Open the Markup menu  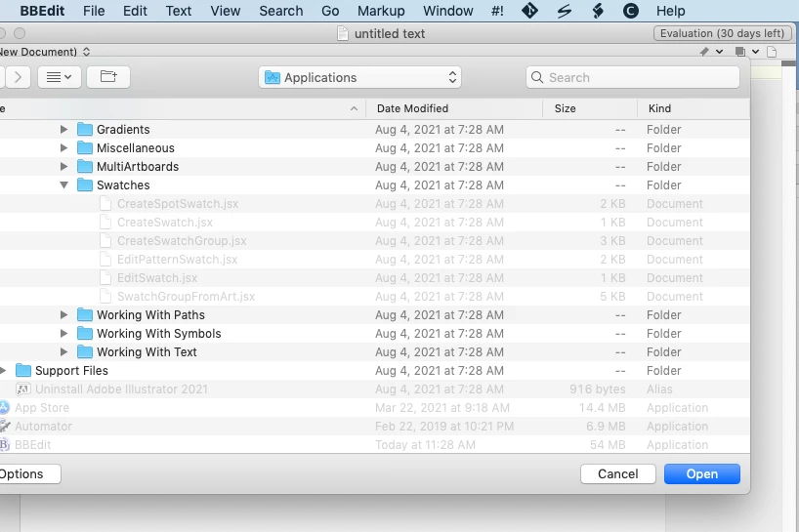pos(381,11)
